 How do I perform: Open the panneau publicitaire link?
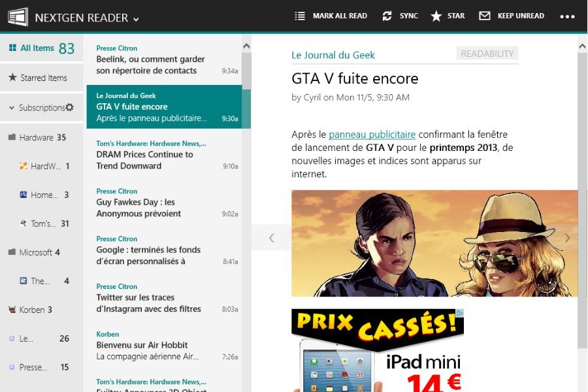(372, 135)
